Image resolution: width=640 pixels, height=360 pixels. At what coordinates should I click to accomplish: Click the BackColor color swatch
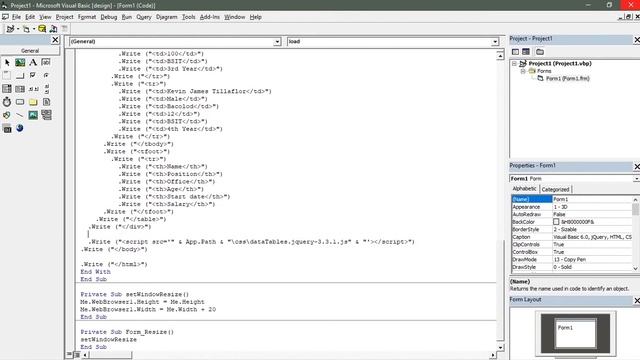(x=556, y=222)
